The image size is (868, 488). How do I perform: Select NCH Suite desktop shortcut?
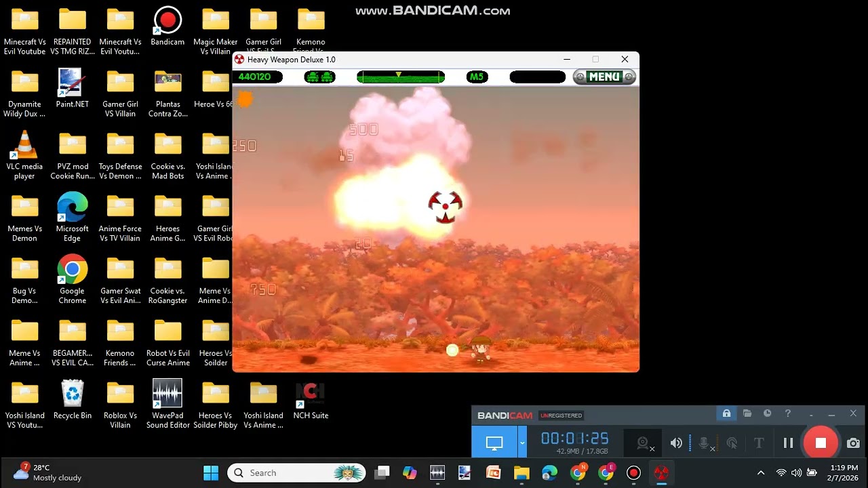(x=311, y=400)
